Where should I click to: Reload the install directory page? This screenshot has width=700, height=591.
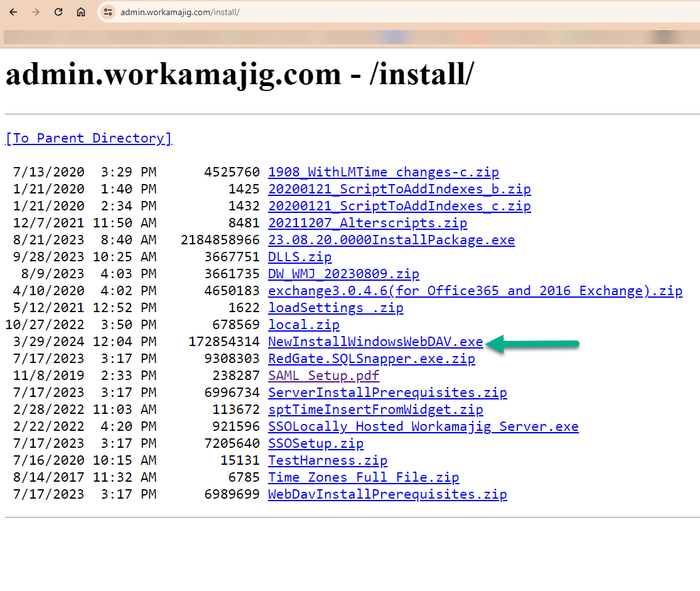[x=58, y=12]
